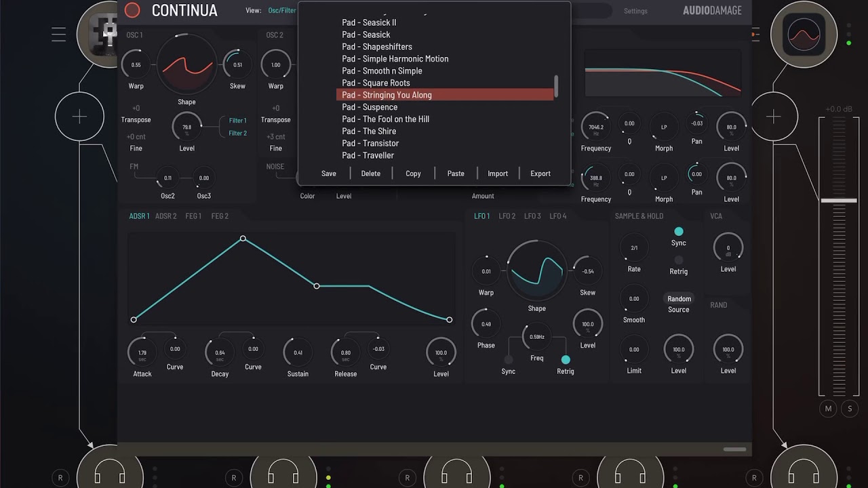Click the red power button beside CONTINUA
This screenshot has width=868, height=488.
point(133,10)
